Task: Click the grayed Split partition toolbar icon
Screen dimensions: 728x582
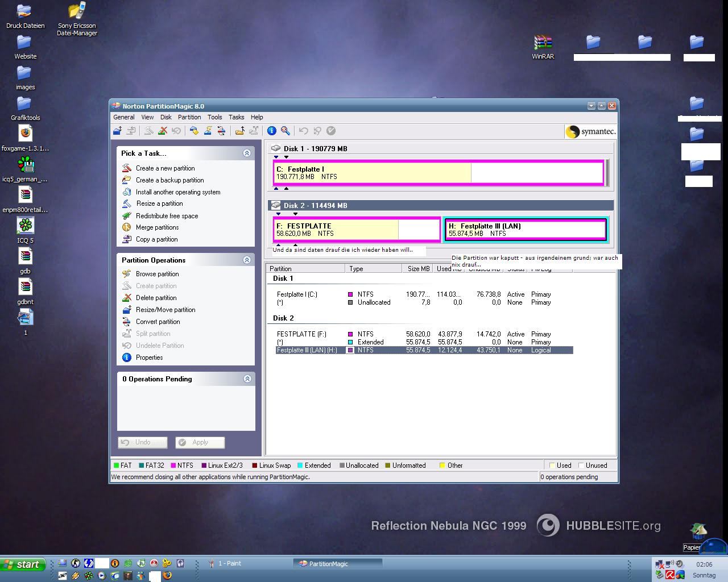Action: coord(254,131)
